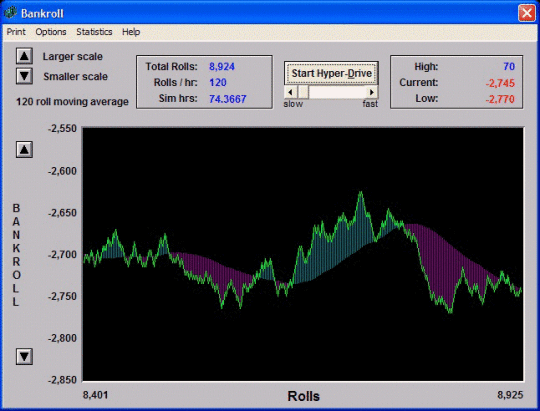Viewport: 540px width, 411px height.
Task: Open the Options menu
Action: click(51, 32)
